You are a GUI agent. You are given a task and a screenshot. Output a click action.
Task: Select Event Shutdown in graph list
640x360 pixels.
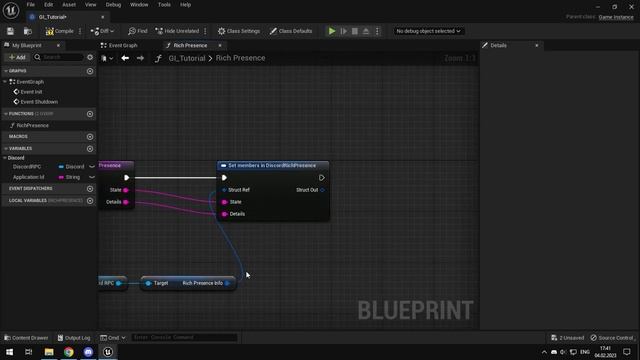(39, 102)
